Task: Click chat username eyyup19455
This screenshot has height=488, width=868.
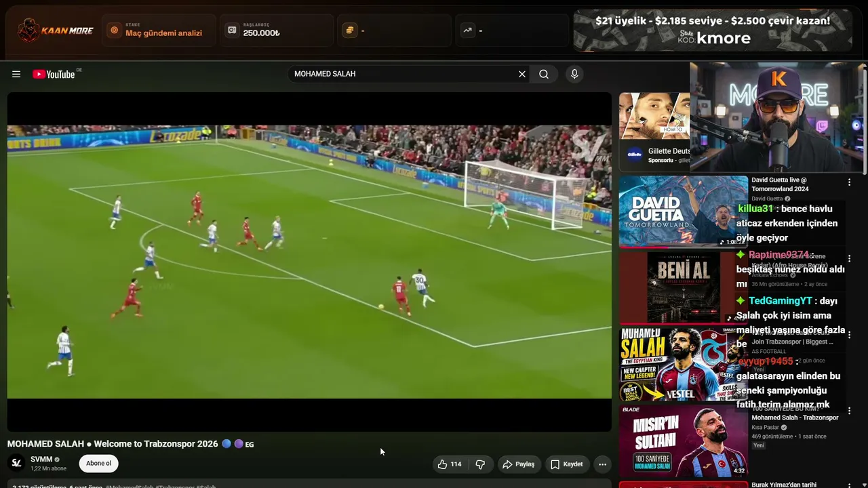Action: click(765, 362)
